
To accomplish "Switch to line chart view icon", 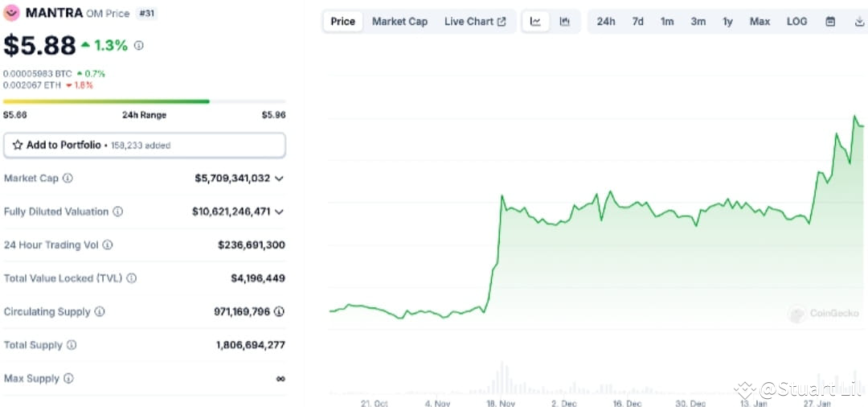I will pos(535,22).
